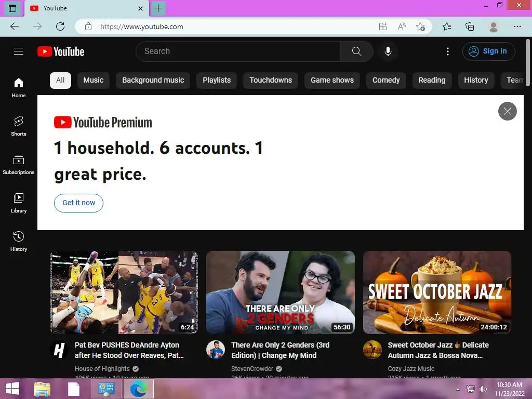Open There Are Only 2 Genders title
532x399 pixels.
(280, 350)
